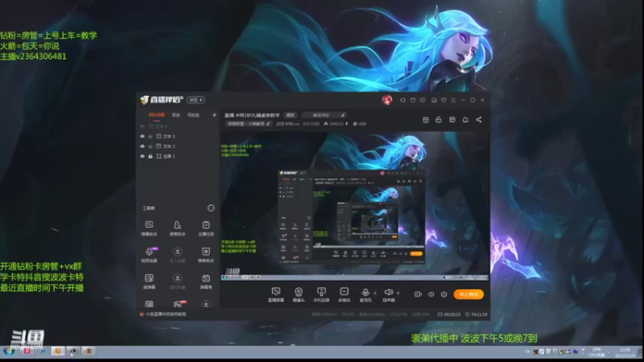This screenshot has width=644, height=362.
Task: Add a 多媒体 media source
Action: tap(345, 294)
